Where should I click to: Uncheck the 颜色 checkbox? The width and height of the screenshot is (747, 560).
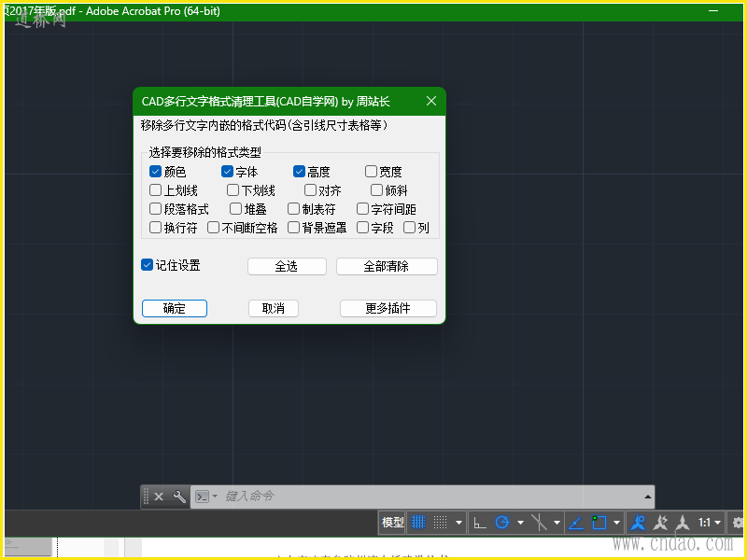155,171
